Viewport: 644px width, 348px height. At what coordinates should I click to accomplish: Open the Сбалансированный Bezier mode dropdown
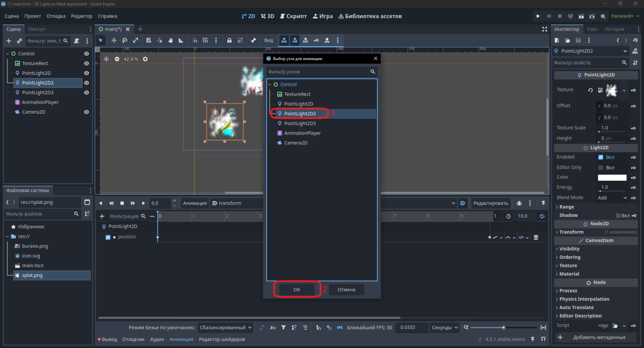pyautogui.click(x=226, y=327)
